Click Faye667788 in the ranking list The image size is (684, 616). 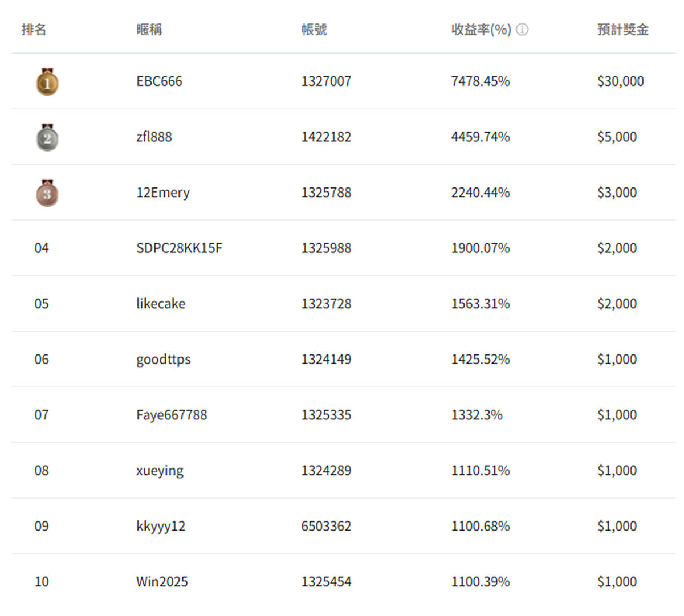click(x=172, y=415)
